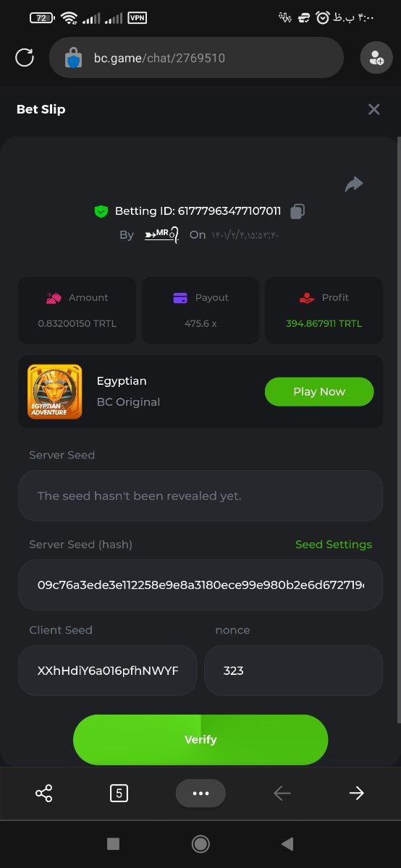Go forward with the browser arrow
Image resolution: width=401 pixels, height=868 pixels.
356,793
